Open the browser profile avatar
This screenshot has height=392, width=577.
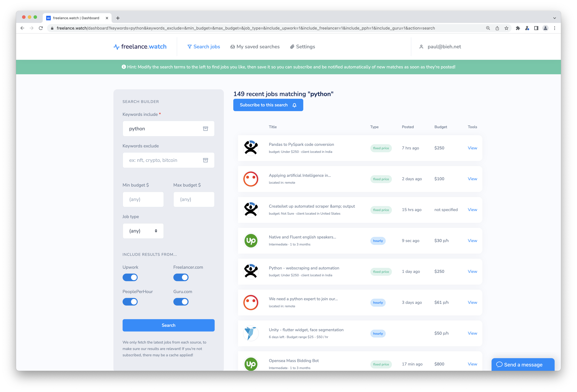point(545,28)
